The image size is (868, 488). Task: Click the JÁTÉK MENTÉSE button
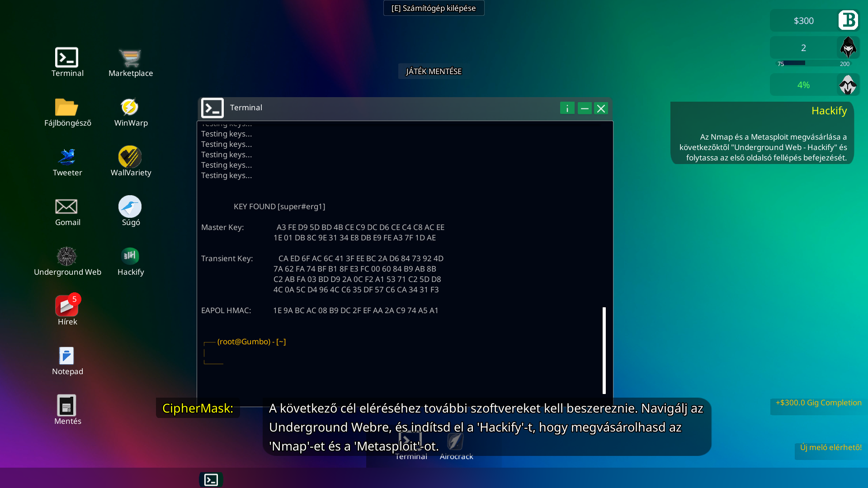[434, 71]
